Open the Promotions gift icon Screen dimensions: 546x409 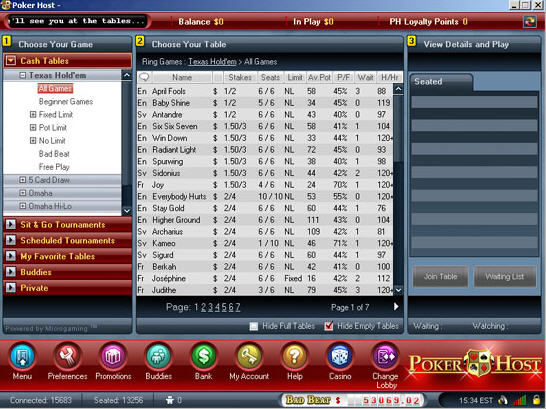click(x=113, y=356)
